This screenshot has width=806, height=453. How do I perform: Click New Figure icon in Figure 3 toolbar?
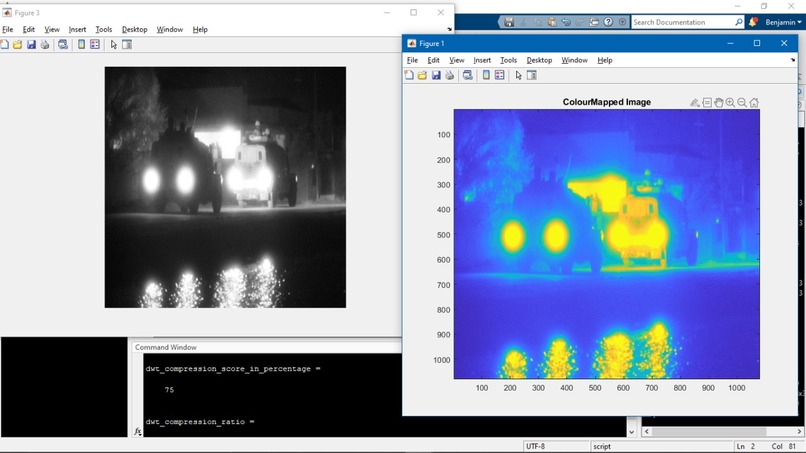4,45
